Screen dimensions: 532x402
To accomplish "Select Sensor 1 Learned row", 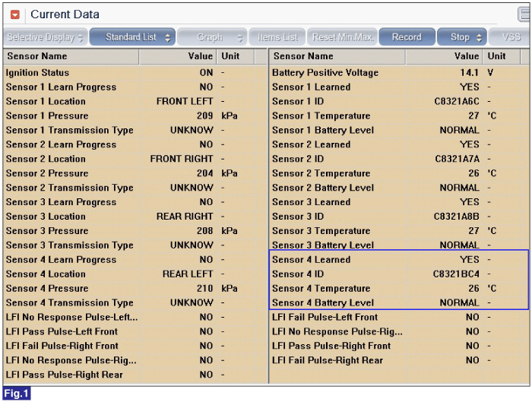I will 399,87.
